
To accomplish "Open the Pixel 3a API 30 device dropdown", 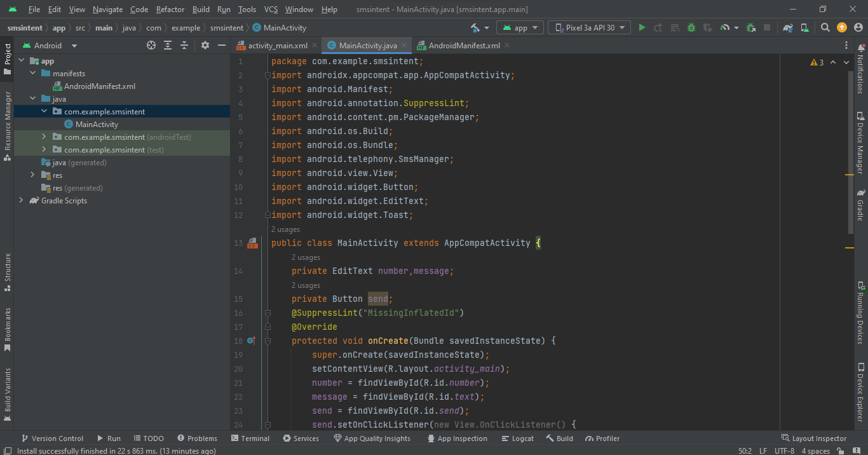I will [x=589, y=27].
